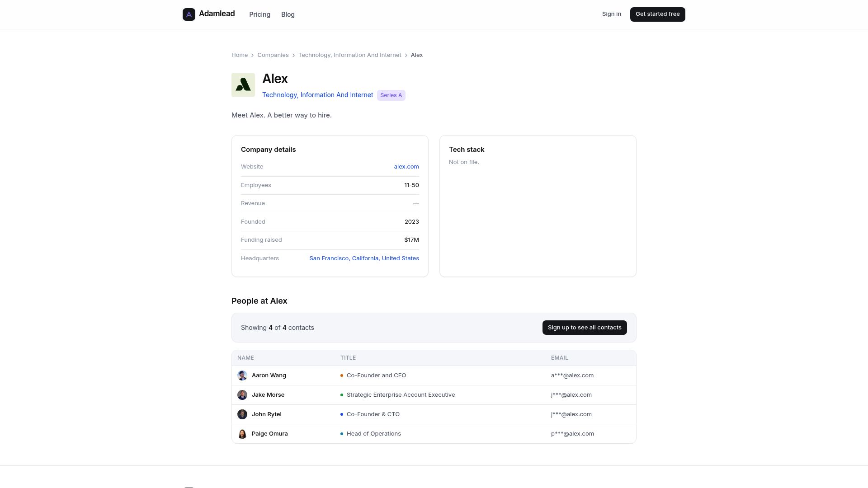Click Get started free button
The image size is (868, 488).
click(x=658, y=14)
